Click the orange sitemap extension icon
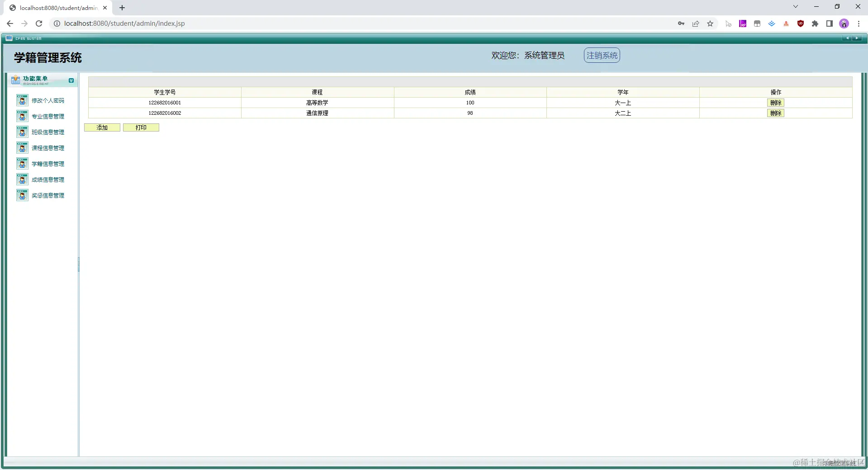868x470 pixels. pyautogui.click(x=786, y=23)
